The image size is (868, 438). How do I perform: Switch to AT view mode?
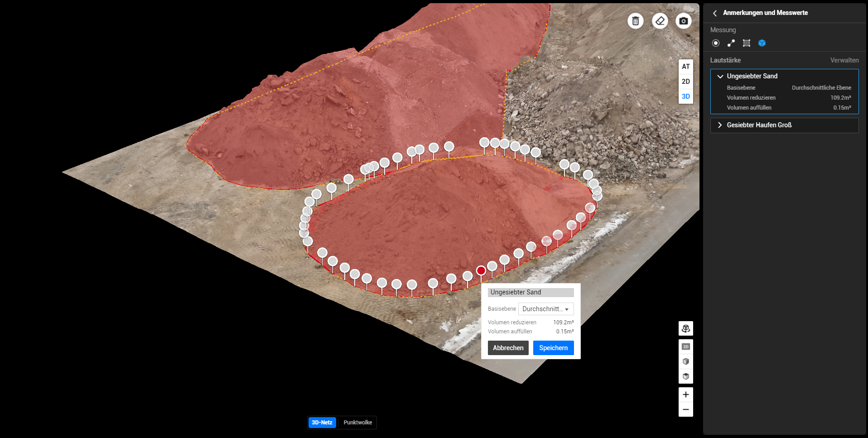pyautogui.click(x=685, y=67)
